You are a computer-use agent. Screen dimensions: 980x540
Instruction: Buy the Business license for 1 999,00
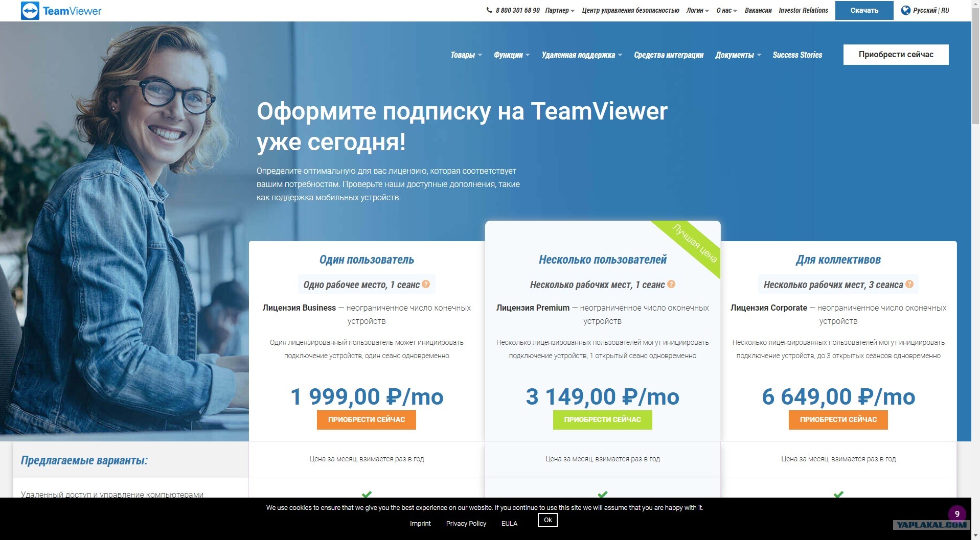click(367, 419)
